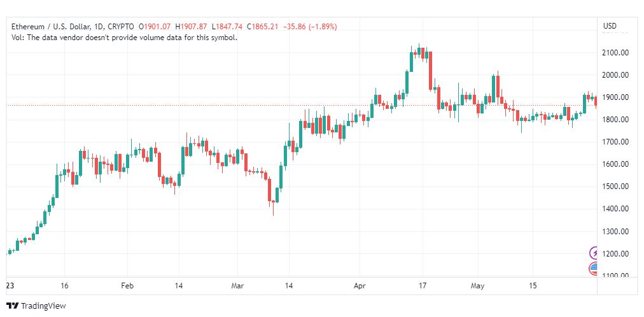This screenshot has height=317, width=644.
Task: Open the USD currency selector
Action: pyautogui.click(x=610, y=26)
